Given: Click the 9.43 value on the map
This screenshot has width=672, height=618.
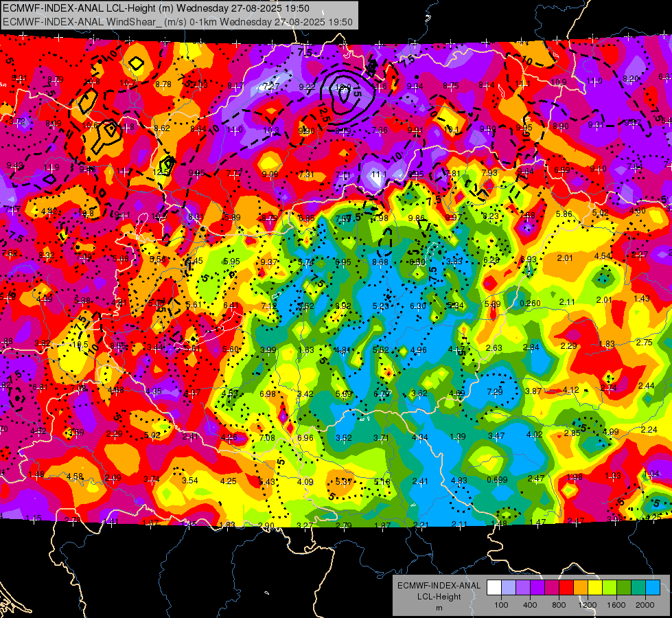Looking at the screenshot, I should 14,165.
